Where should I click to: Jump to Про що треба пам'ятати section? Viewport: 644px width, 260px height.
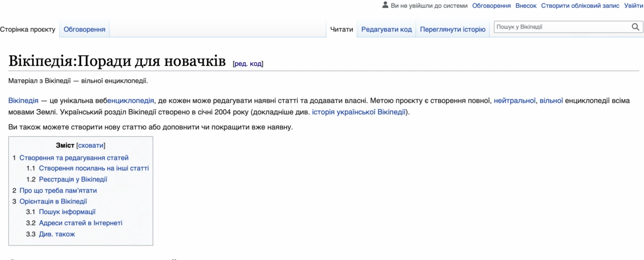pos(58,191)
